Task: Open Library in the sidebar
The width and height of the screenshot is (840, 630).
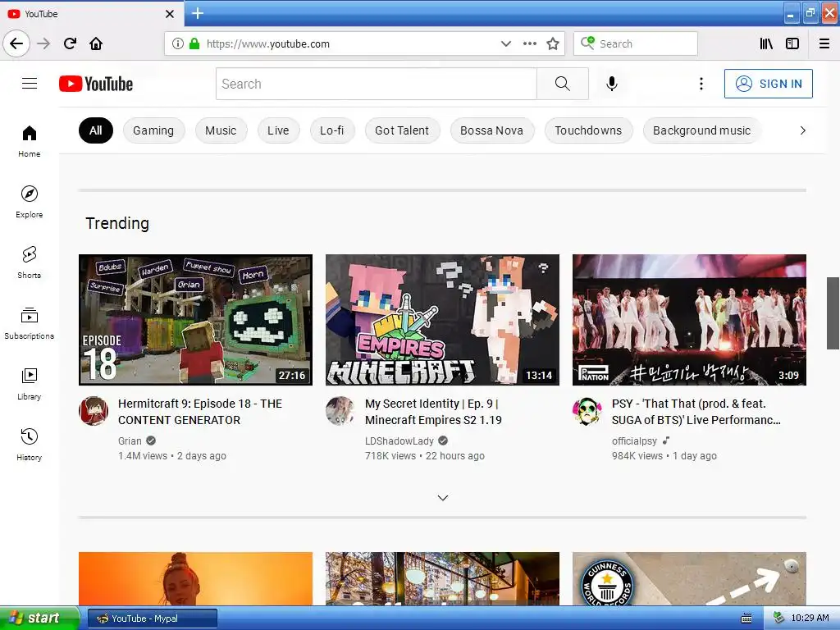Action: coord(30,384)
